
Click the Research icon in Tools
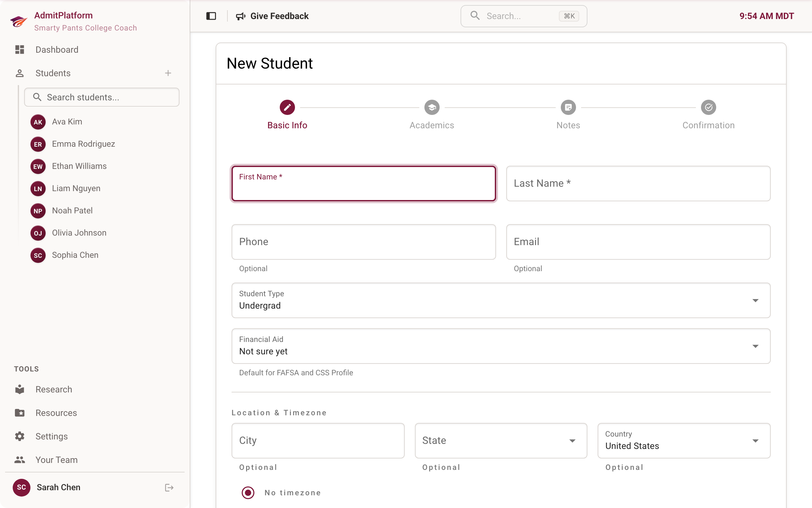[20, 389]
